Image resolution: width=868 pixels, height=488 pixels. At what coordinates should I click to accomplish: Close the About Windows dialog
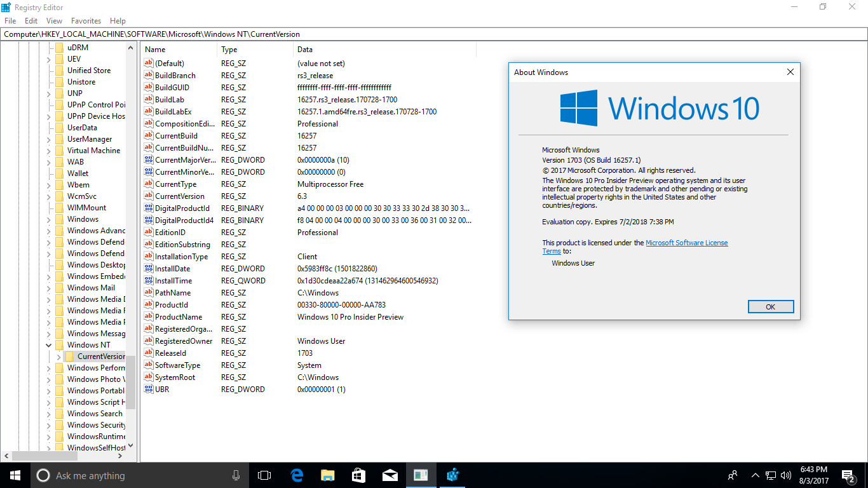[x=790, y=72]
